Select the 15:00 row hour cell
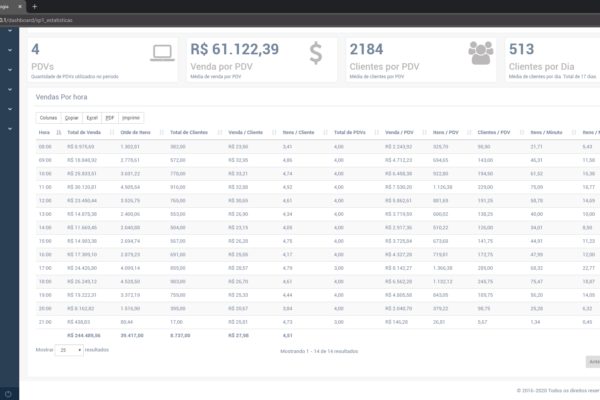Screen dimensions: 600x400 (45, 241)
